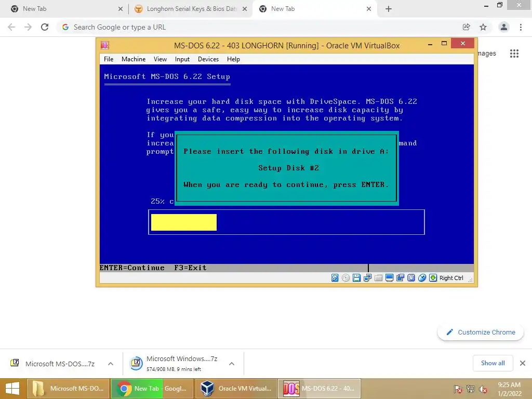This screenshot has height=399, width=532.
Task: Click the Chrome back arrow
Action: [11, 27]
